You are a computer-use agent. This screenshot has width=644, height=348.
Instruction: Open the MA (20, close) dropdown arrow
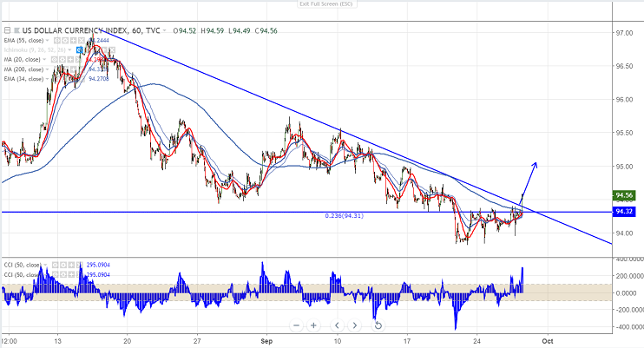click(x=45, y=60)
